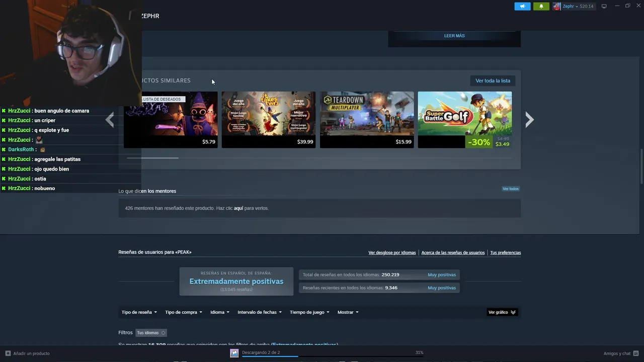Click the Zephr profile avatar
Viewport: 644px width, 362px height.
point(556,6)
